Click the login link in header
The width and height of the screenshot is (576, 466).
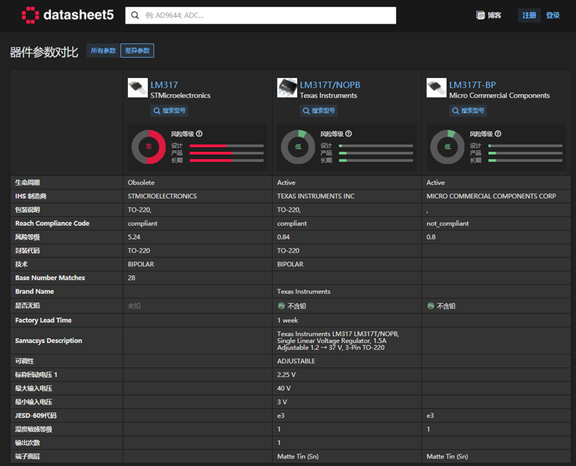[552, 15]
